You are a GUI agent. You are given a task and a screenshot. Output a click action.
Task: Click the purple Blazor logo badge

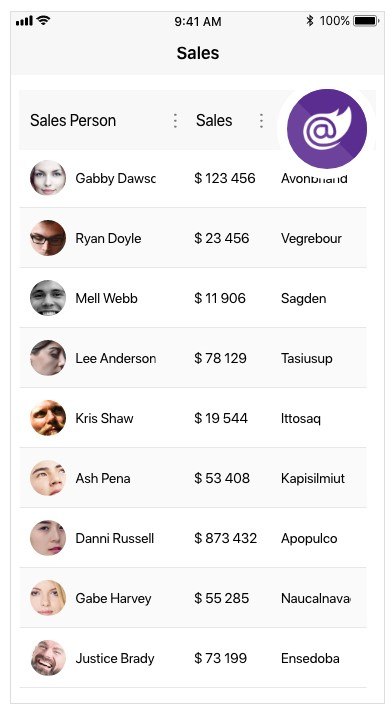(327, 129)
